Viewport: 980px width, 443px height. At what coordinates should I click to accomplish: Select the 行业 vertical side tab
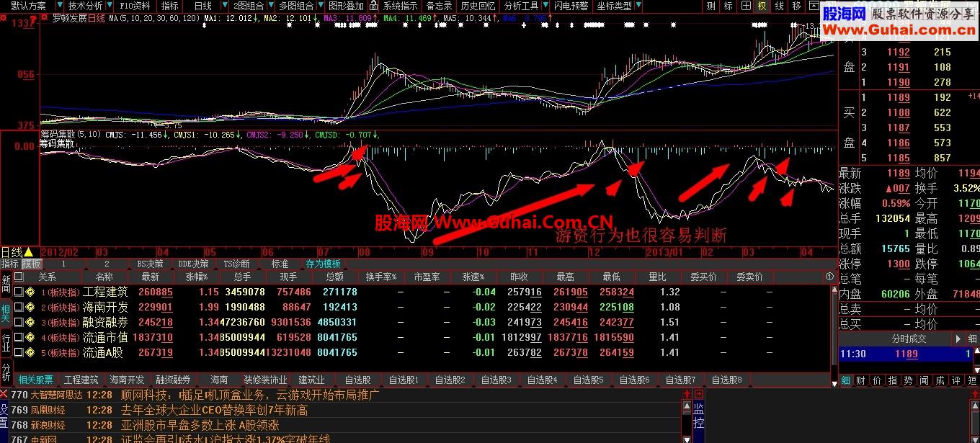pyautogui.click(x=6, y=341)
